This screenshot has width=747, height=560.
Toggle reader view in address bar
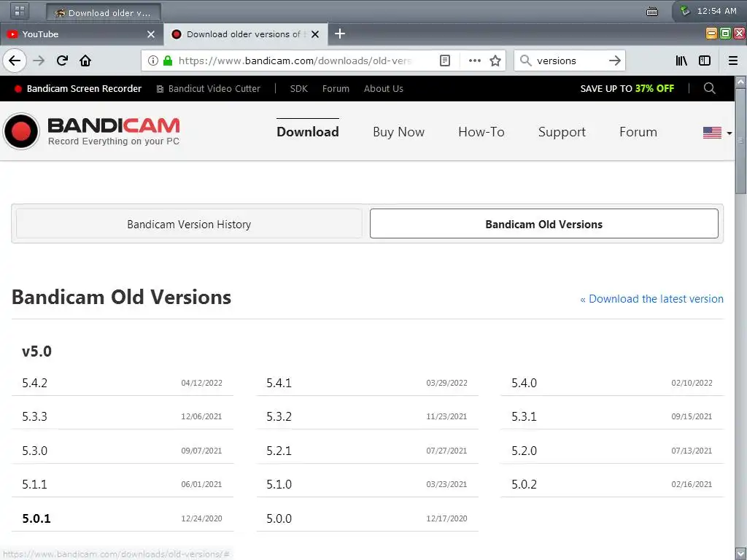pos(444,61)
